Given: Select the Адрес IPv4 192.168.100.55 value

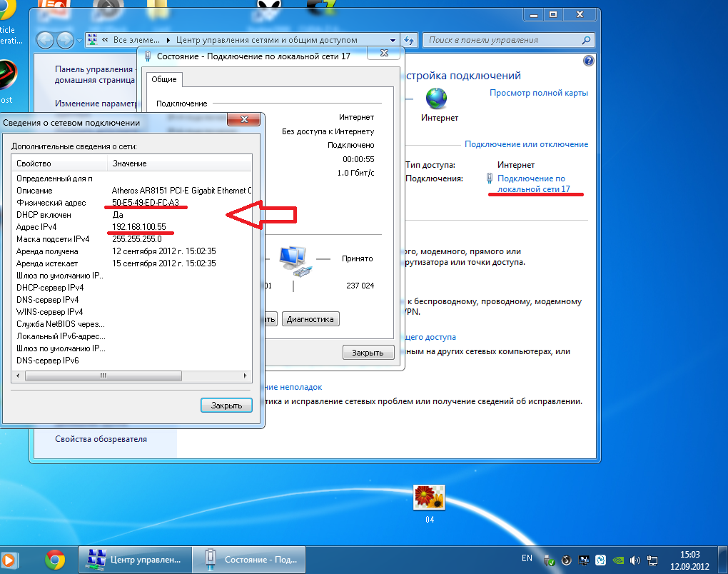Looking at the screenshot, I should click(x=139, y=227).
